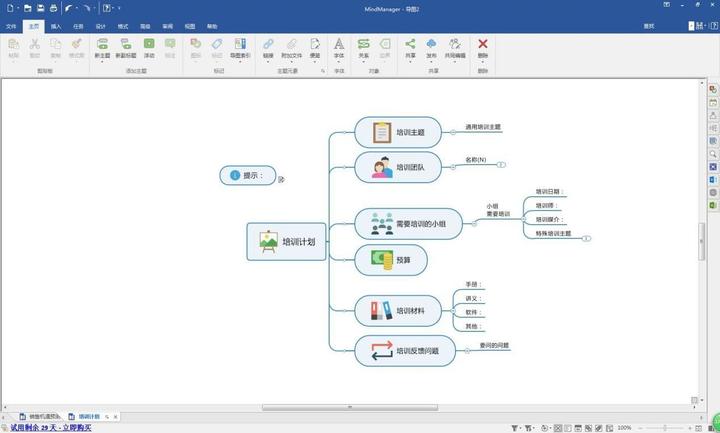Click the Format Painter brush icon
Viewport: 720px width, 433px height.
coord(76,44)
